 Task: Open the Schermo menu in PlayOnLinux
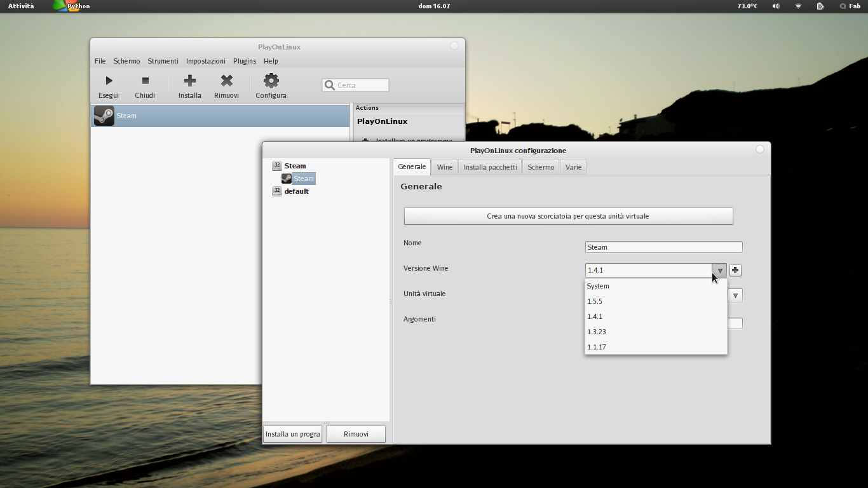point(126,61)
